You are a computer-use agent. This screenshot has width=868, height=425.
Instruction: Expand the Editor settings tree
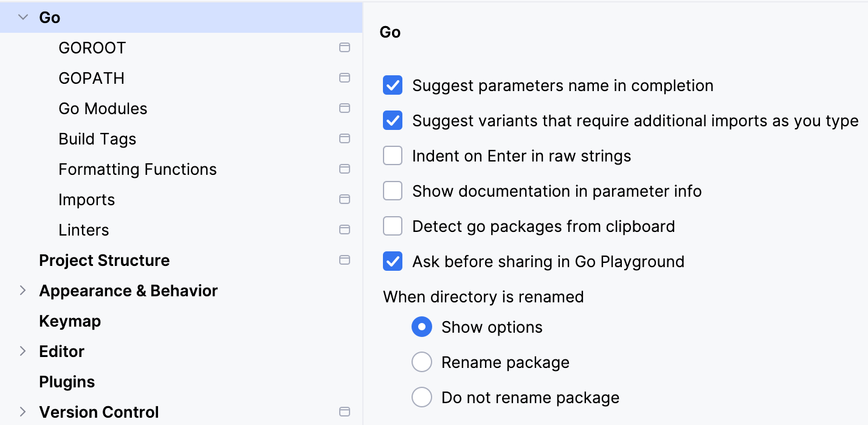click(x=22, y=351)
